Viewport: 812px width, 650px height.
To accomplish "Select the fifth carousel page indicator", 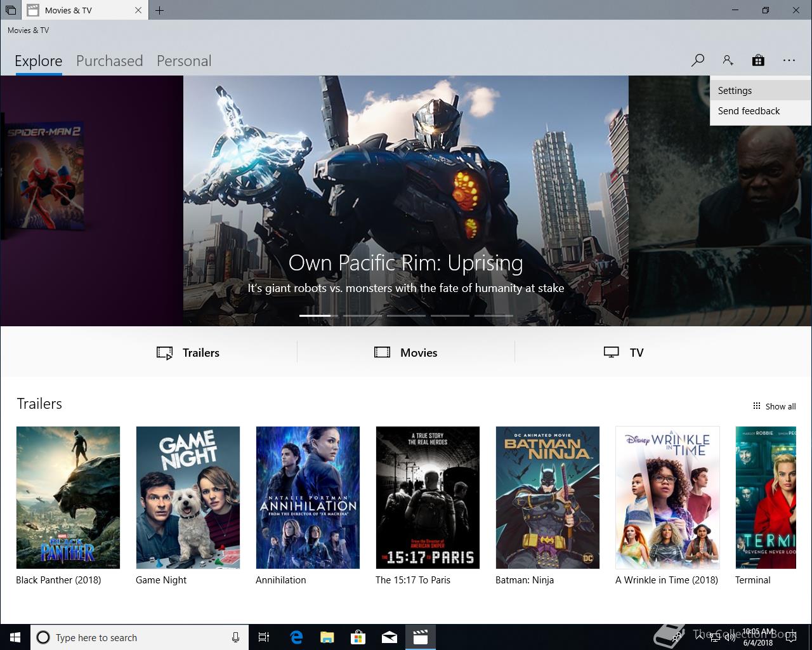I will tap(494, 315).
